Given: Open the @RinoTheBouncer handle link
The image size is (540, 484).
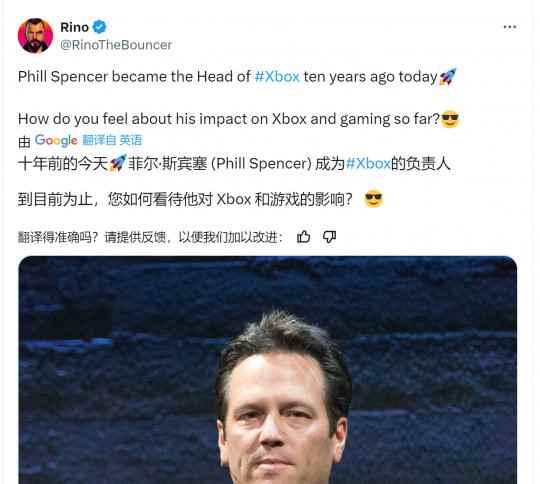Looking at the screenshot, I should (116, 45).
